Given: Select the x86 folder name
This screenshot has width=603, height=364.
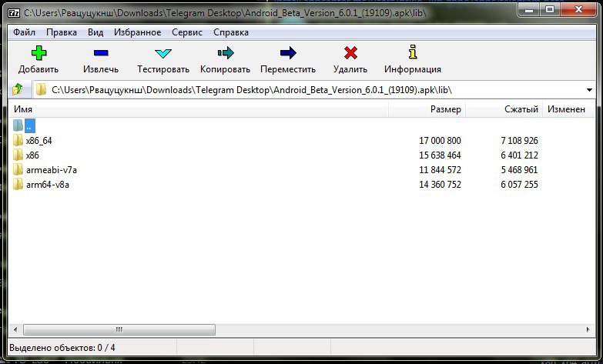Looking at the screenshot, I should tap(32, 155).
